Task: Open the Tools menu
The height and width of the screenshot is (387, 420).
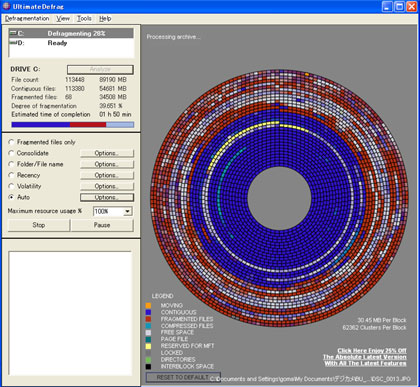Action: (84, 19)
